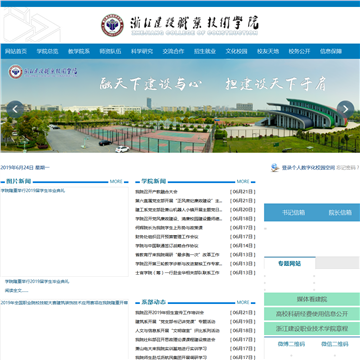Click the 忘记密码 link
360x360 pixels.
pyautogui.click(x=348, y=168)
